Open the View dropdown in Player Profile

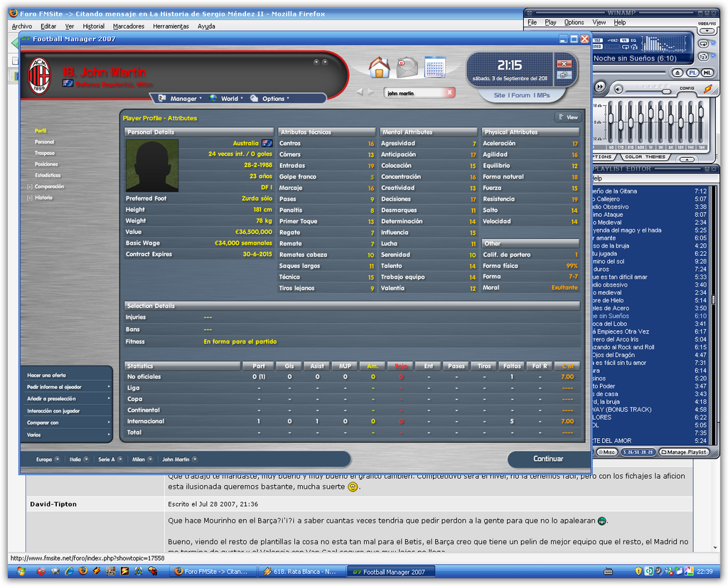point(568,117)
